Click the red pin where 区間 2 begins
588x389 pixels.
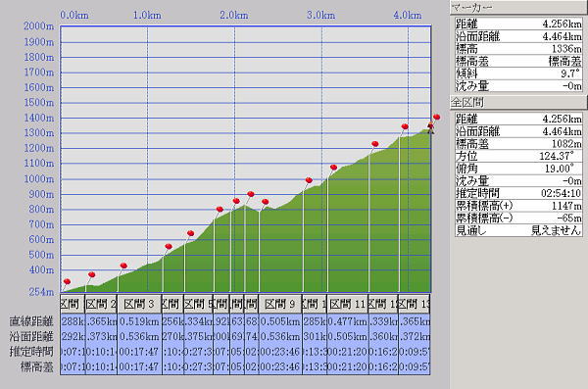coord(91,274)
